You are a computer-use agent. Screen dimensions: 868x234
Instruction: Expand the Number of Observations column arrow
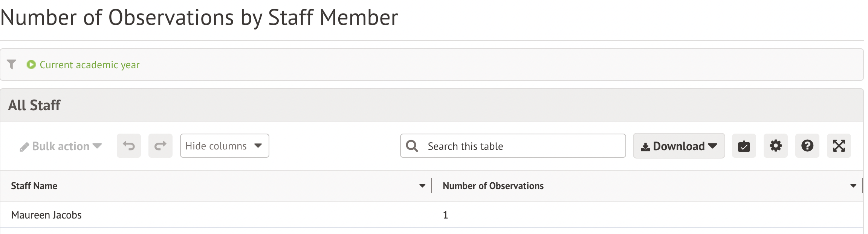pyautogui.click(x=853, y=186)
